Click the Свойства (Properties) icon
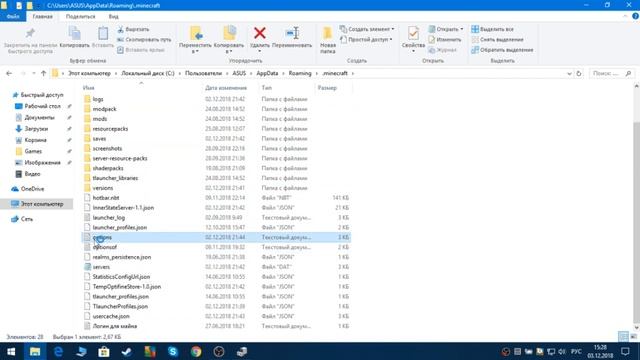The image size is (640, 360). pos(413,33)
